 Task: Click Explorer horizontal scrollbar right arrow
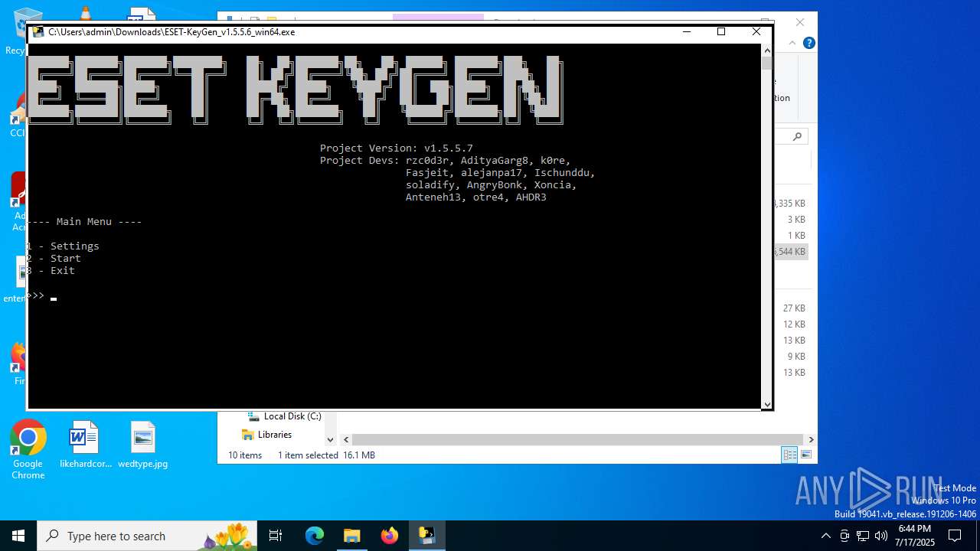[811, 439]
